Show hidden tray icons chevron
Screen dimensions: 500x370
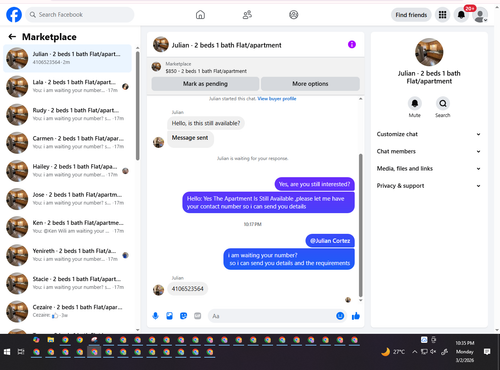coord(414,352)
